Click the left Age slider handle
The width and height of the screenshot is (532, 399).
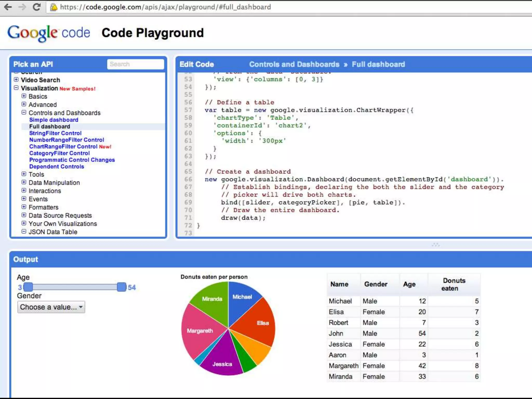coord(28,287)
